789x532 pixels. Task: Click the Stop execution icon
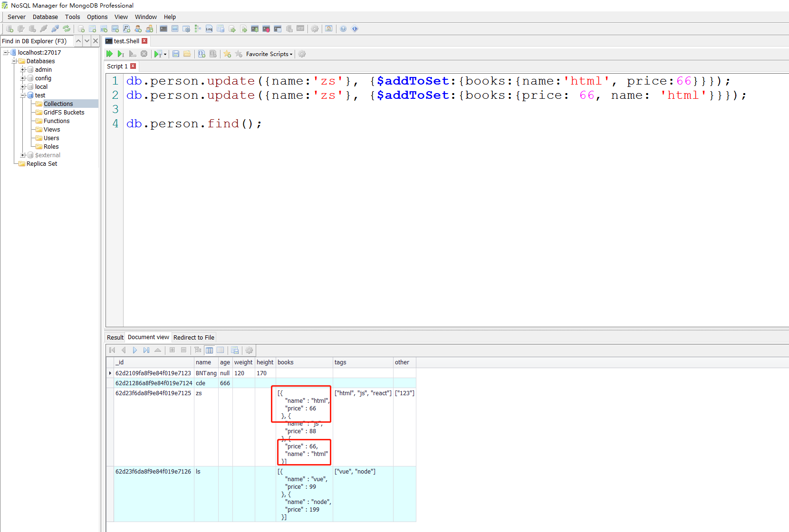click(144, 54)
